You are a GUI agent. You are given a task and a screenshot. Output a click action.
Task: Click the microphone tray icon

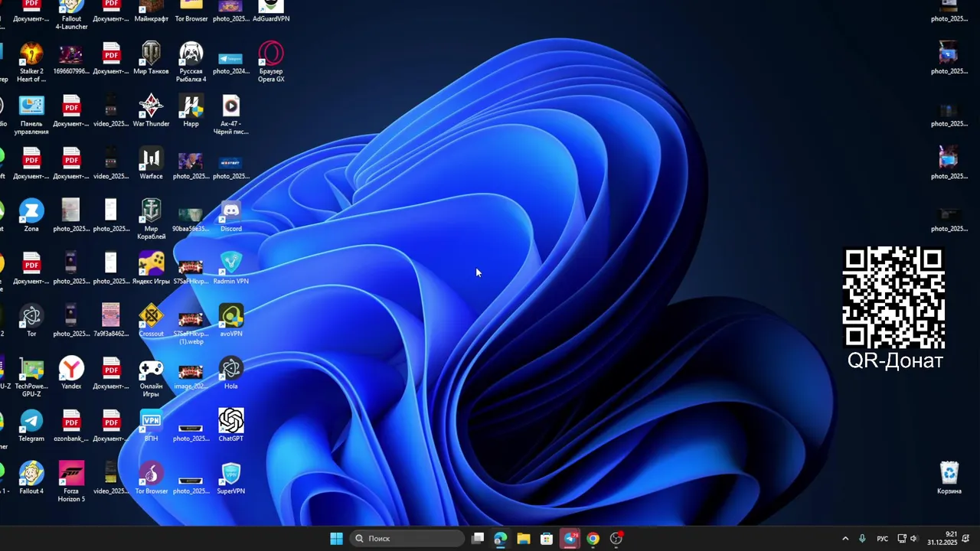click(x=862, y=539)
